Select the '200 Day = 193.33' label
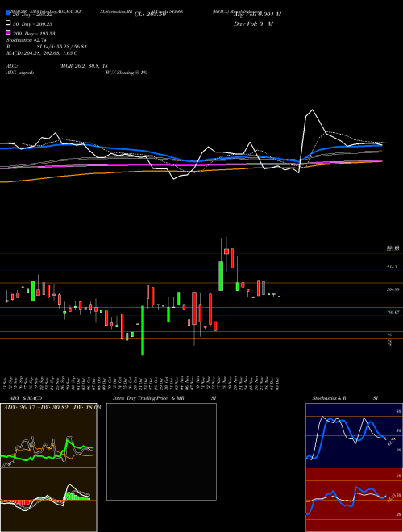 (34, 34)
